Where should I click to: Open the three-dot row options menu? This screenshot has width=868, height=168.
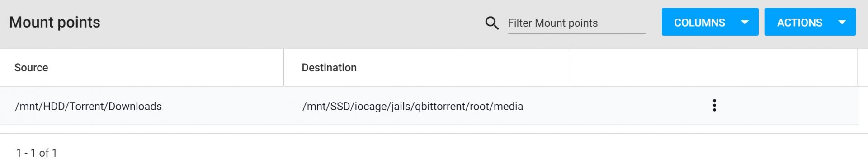click(x=714, y=105)
